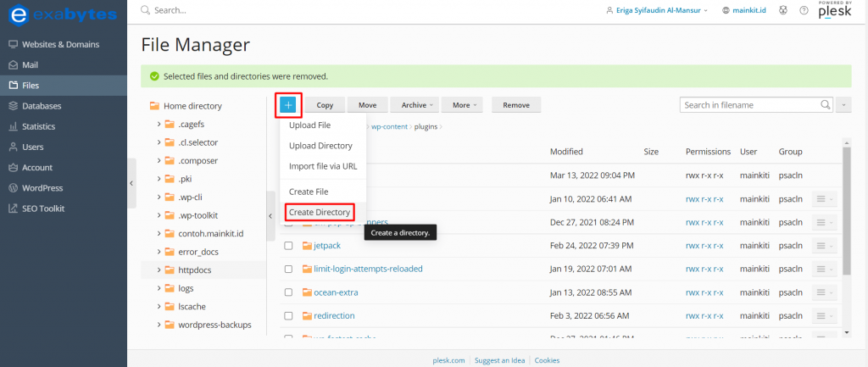
Task: Open row actions menu for ocean-extra
Action: (x=824, y=292)
